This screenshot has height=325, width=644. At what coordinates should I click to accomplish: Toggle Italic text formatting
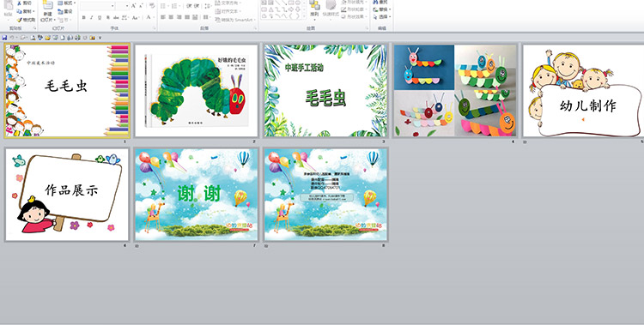tap(92, 18)
